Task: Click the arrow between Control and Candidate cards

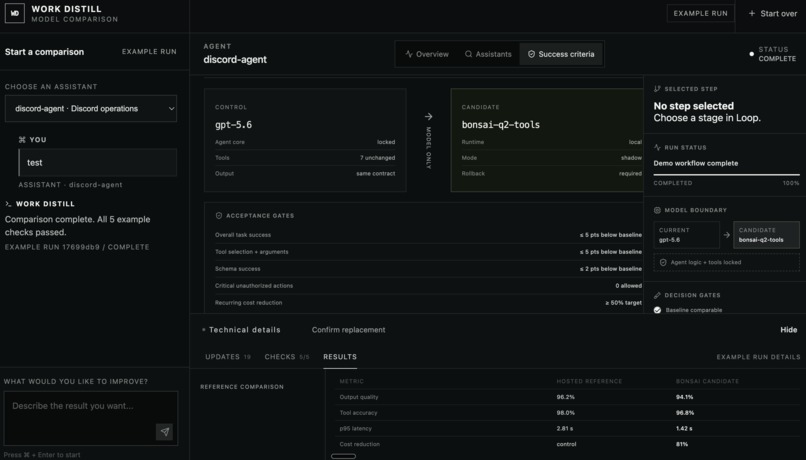Action: pos(428,117)
